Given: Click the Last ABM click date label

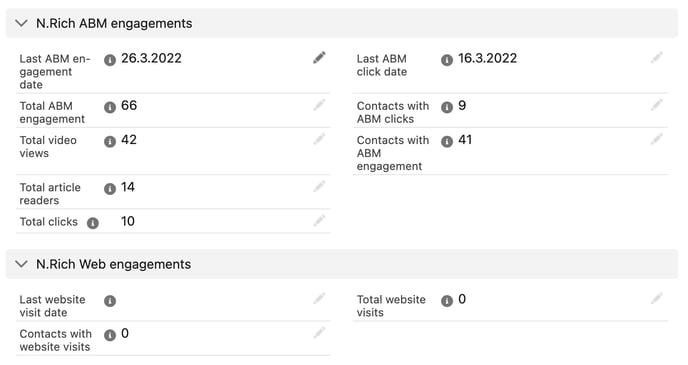Looking at the screenshot, I should pos(382,65).
